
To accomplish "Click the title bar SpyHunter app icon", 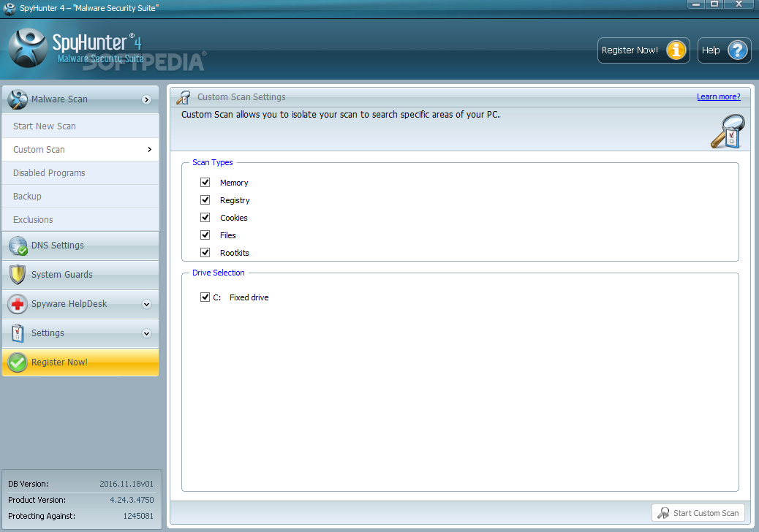I will 10,8.
